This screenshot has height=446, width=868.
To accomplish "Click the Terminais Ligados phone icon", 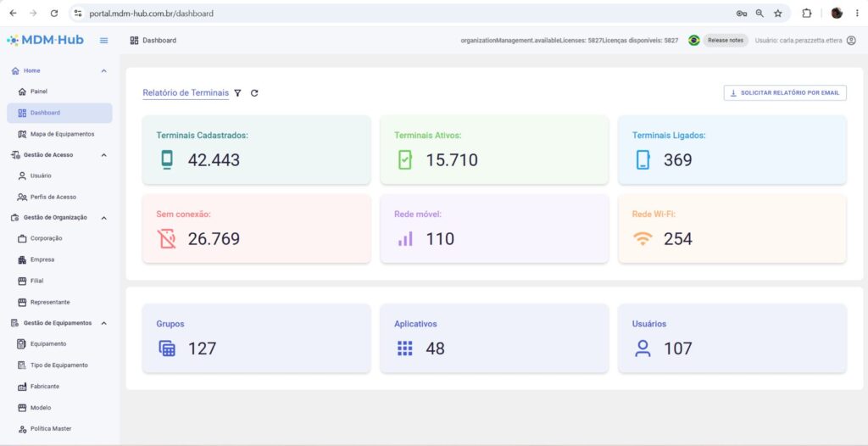I will click(643, 160).
